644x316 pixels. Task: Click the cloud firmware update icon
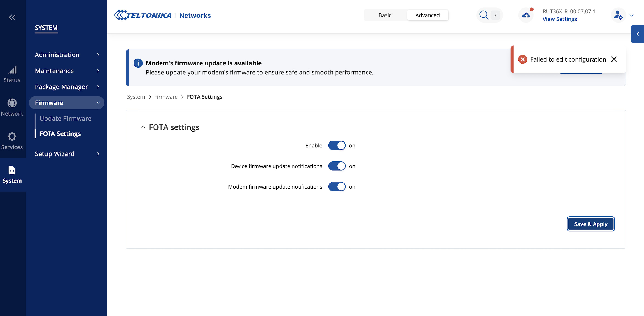pyautogui.click(x=526, y=15)
